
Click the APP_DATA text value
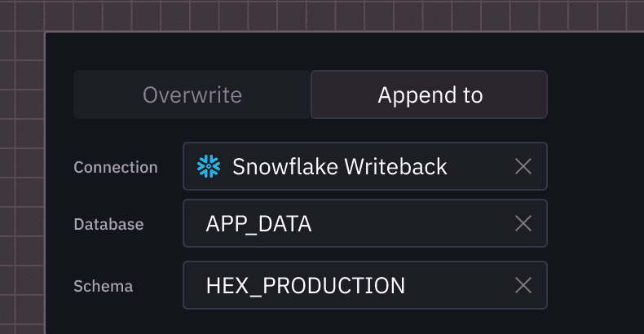259,223
